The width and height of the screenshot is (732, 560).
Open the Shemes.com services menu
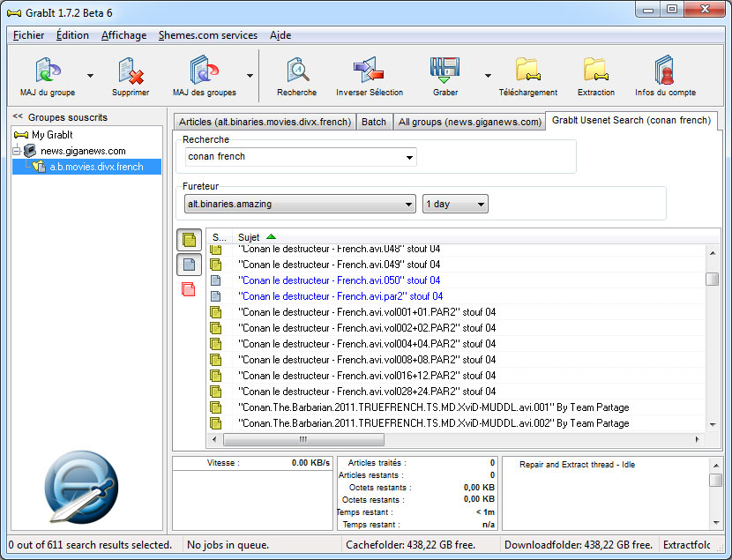click(208, 35)
